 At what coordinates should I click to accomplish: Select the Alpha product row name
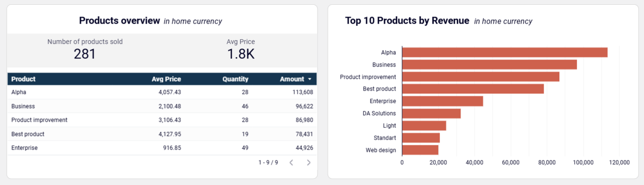coord(19,92)
